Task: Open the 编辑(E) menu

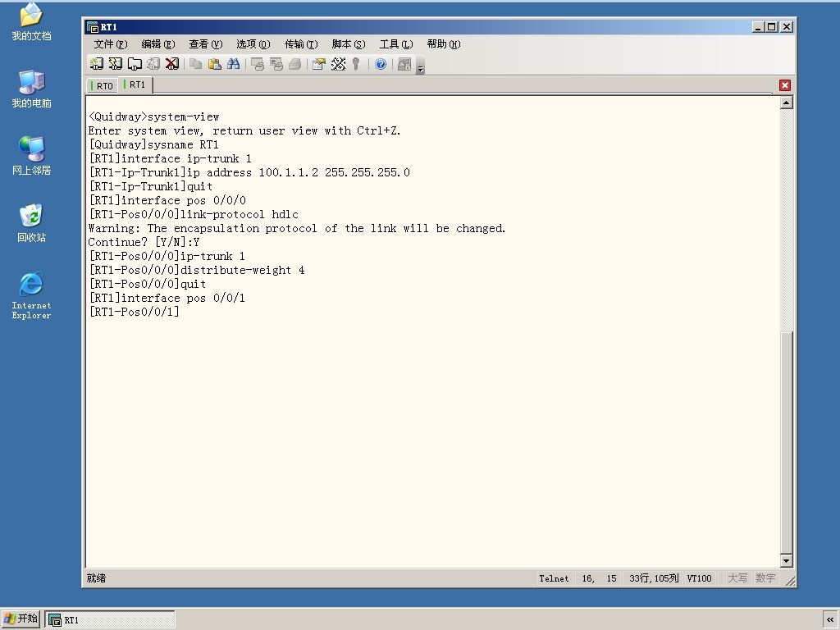Action: (158, 44)
